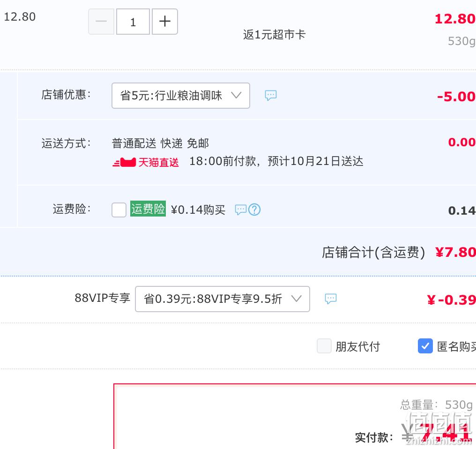Image resolution: width=476 pixels, height=449 pixels.
Task: Click the quantity input field showing 1
Action: click(x=133, y=22)
